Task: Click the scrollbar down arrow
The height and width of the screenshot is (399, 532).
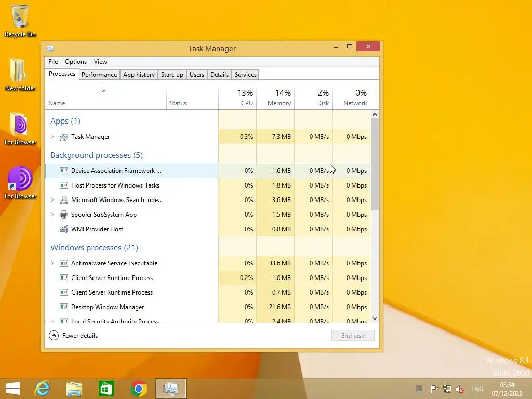Action: [375, 318]
